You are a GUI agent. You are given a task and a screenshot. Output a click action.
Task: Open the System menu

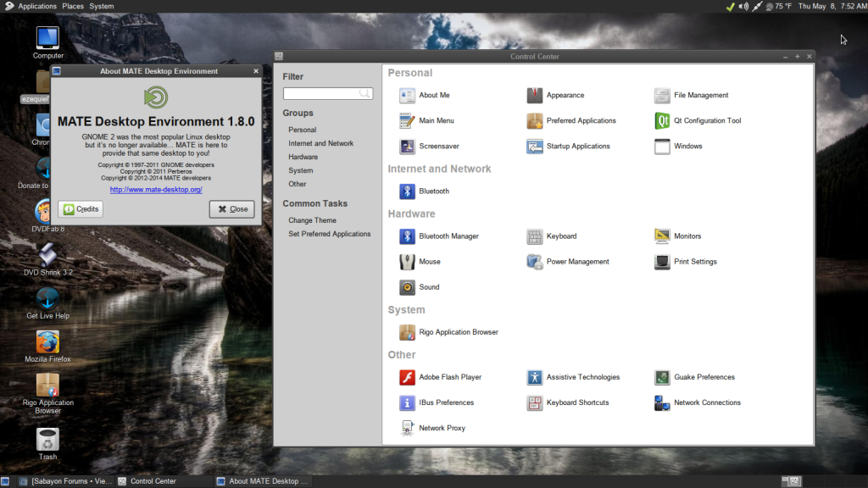[102, 6]
